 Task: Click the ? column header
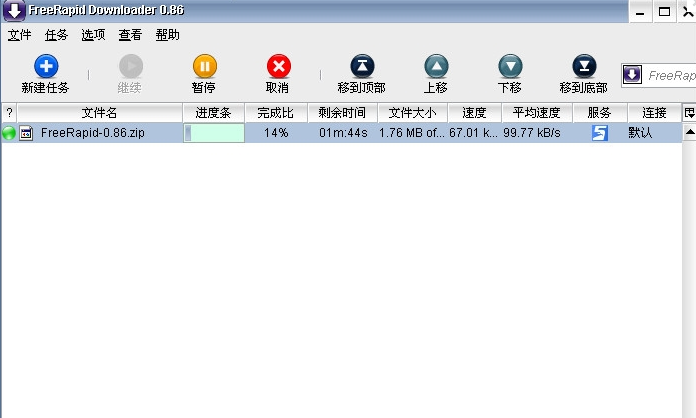coord(9,113)
